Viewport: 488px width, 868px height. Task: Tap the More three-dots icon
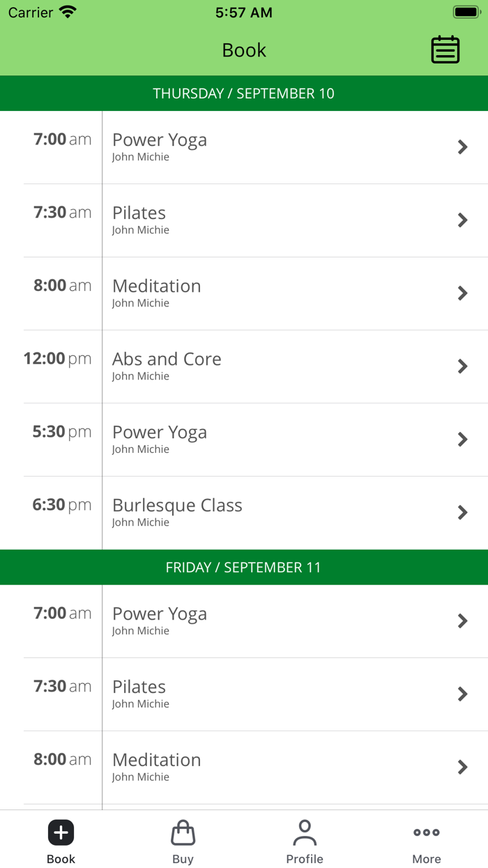coord(426,832)
